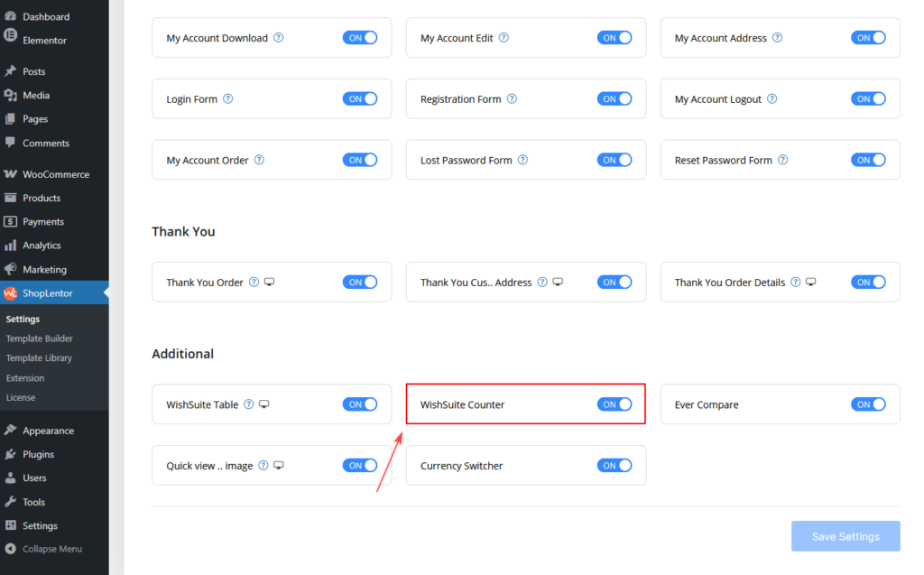This screenshot has height=575, width=924.
Task: Switch off the Registration Form toggle
Action: coord(614,99)
